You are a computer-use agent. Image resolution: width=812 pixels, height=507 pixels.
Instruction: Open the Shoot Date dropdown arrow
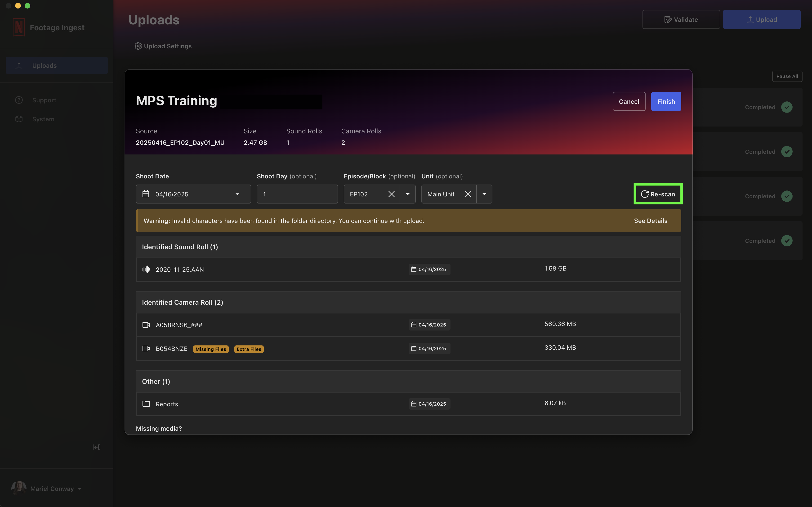point(237,194)
